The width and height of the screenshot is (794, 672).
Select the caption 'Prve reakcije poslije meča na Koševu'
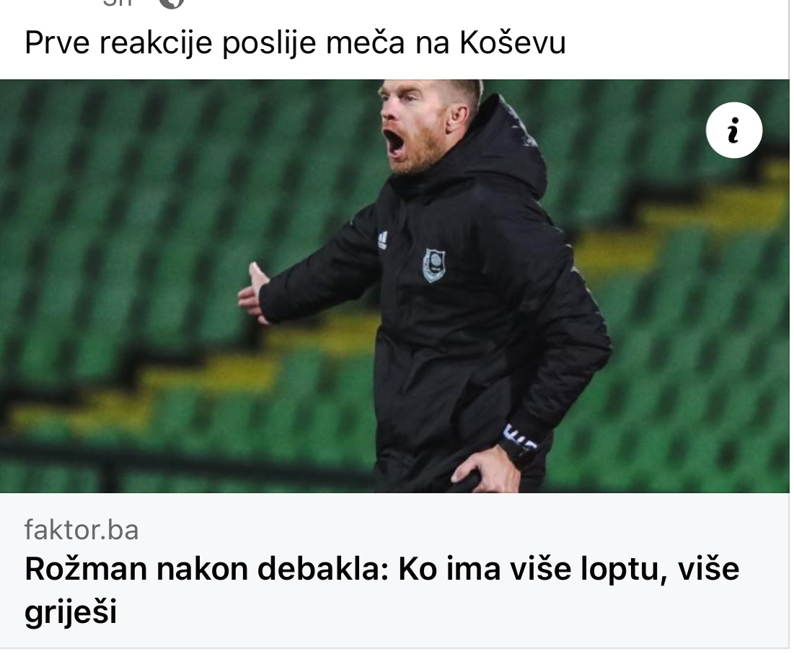point(295,43)
